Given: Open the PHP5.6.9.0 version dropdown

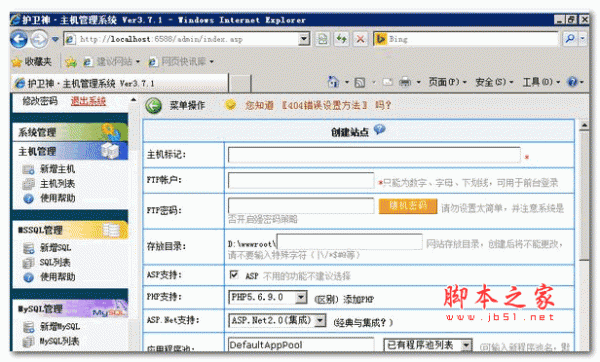Looking at the screenshot, I should pos(267,297).
